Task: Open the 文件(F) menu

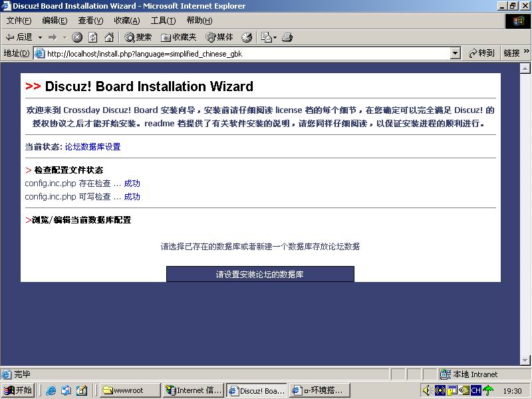Action: 19,21
